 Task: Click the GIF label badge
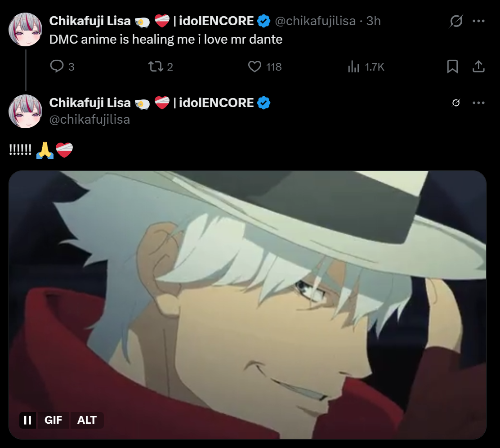(x=53, y=420)
